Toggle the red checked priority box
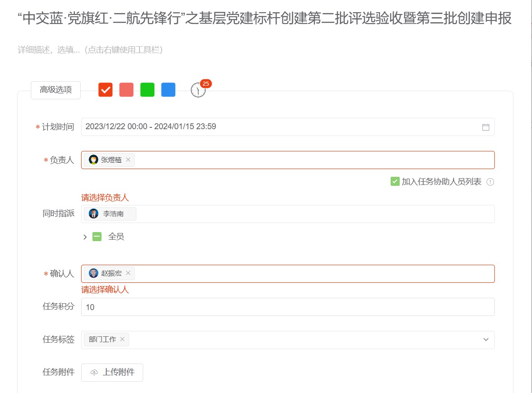532x393 pixels. coord(105,90)
